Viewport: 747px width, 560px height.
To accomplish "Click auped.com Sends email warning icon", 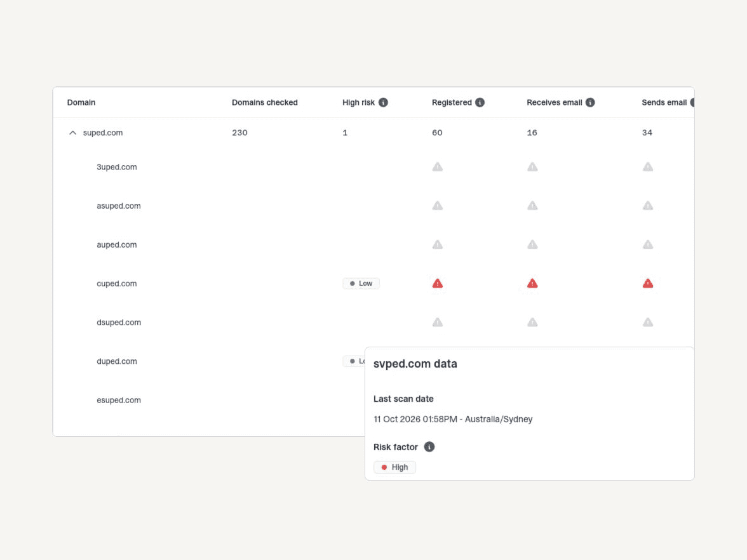I will (x=647, y=245).
